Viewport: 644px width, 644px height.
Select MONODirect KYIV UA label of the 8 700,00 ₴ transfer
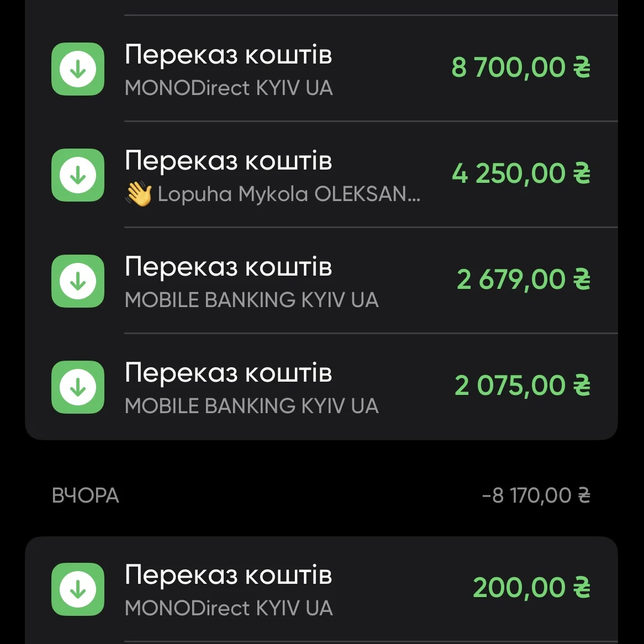[229, 88]
